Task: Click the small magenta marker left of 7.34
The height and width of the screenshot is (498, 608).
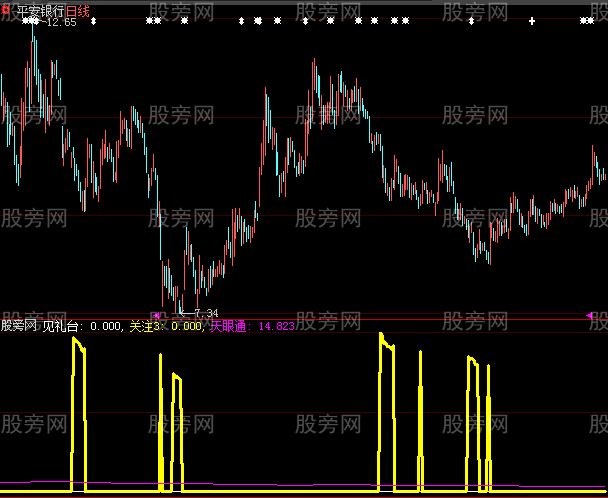Action: (156, 314)
